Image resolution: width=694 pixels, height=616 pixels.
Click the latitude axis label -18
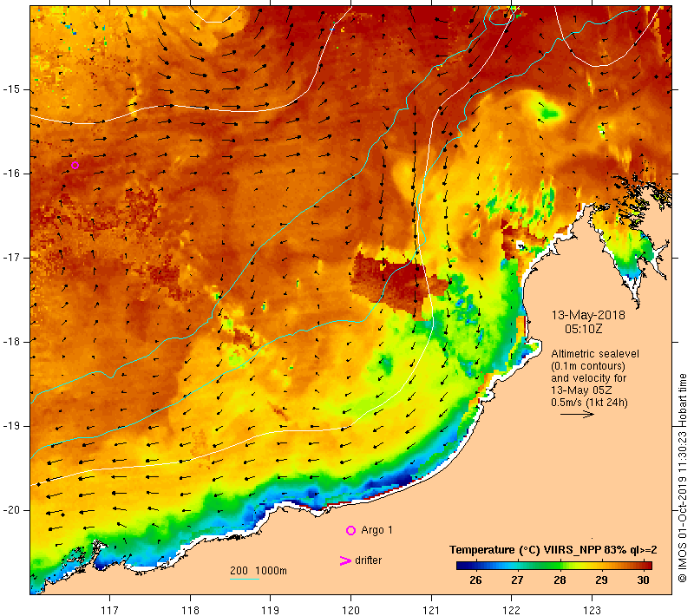12,342
